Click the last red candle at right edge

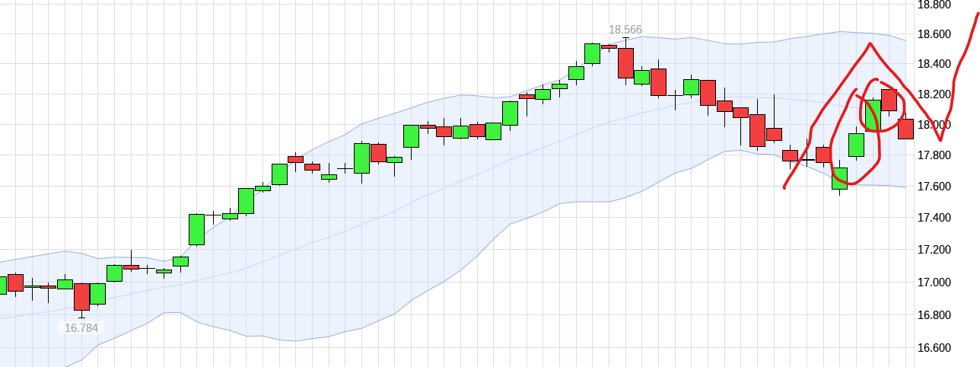[905, 129]
